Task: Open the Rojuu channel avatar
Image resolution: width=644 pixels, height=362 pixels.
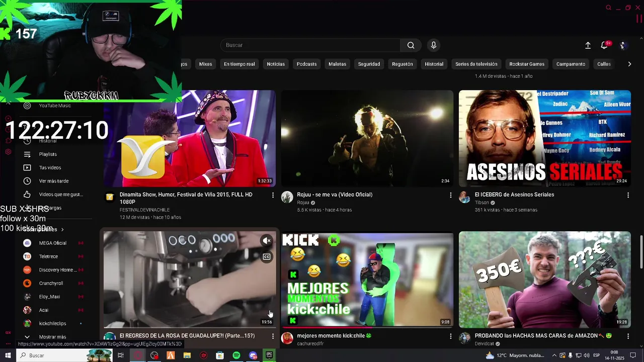Action: pyautogui.click(x=287, y=197)
